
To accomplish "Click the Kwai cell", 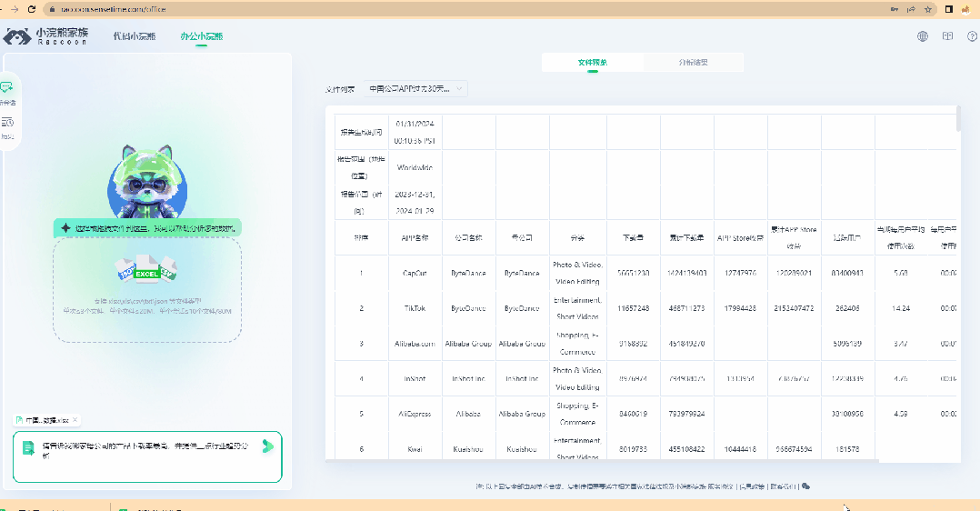I will [x=415, y=448].
